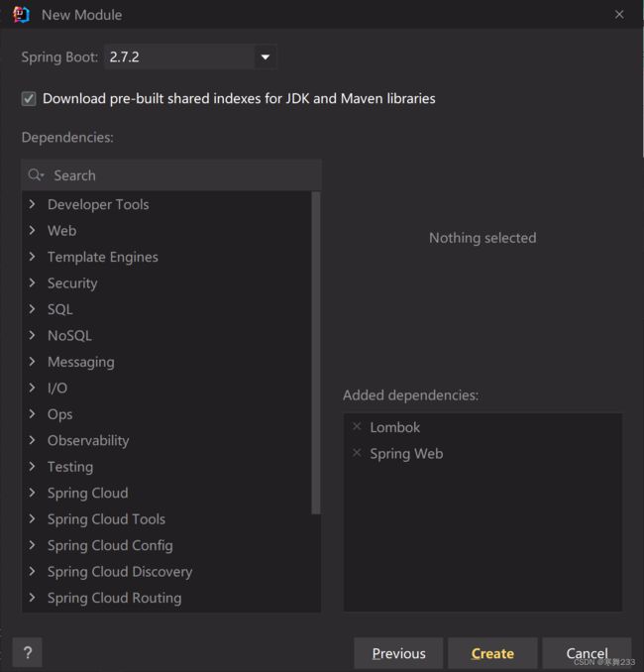The width and height of the screenshot is (644, 672).
Task: Expand the SQL category chevron
Action: (32, 309)
